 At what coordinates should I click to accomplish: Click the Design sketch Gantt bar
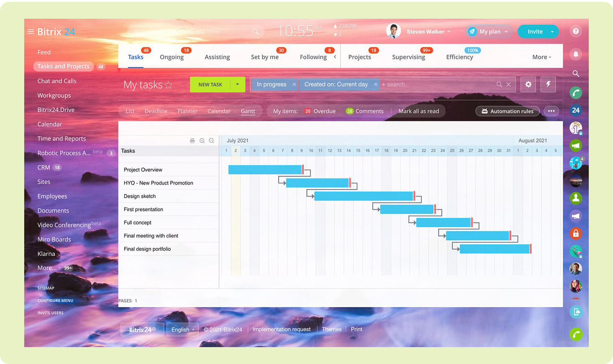(x=363, y=196)
